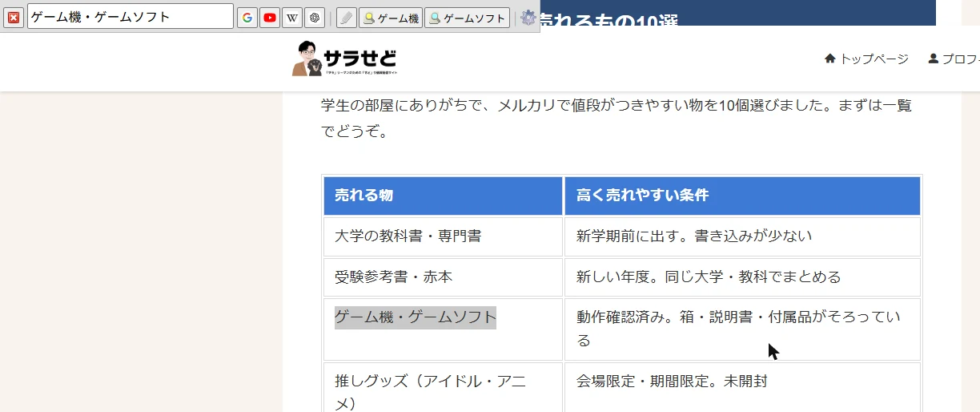Click the サラせど site logo
The image size is (980, 412).
[344, 59]
